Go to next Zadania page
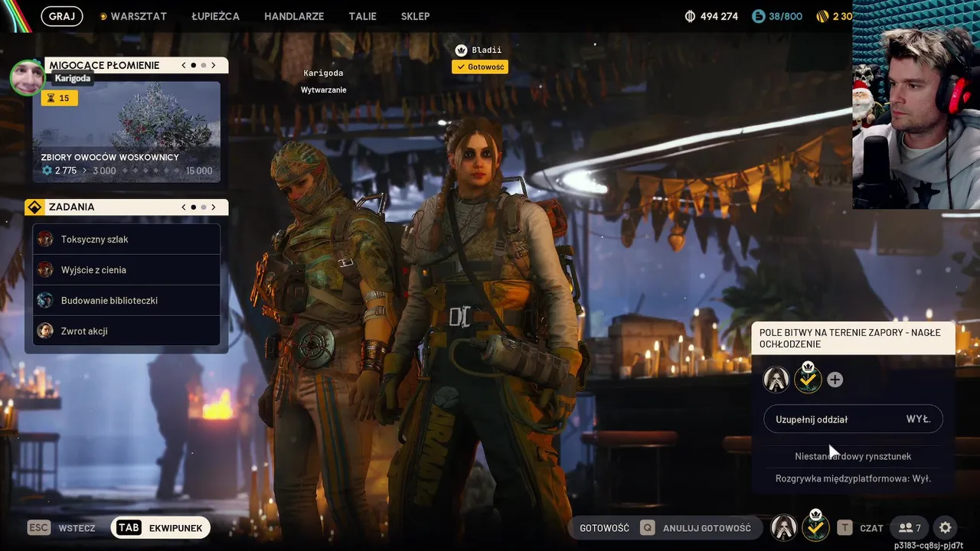Screen dimensions: 980x551 point(214,207)
